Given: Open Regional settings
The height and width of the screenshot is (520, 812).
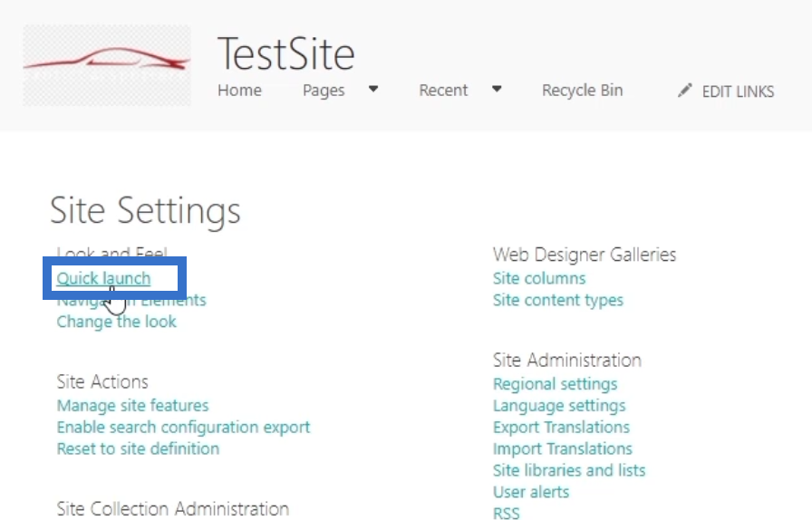Looking at the screenshot, I should point(556,384).
